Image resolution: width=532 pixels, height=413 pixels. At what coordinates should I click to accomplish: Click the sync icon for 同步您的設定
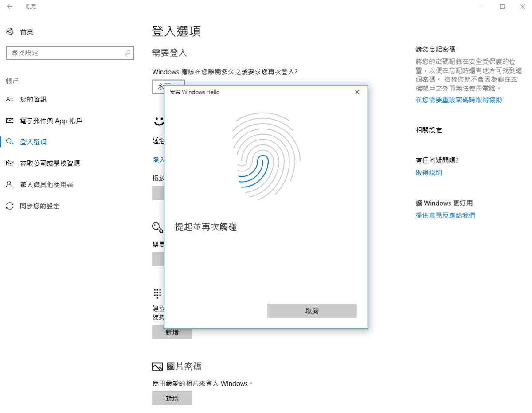[x=10, y=206]
